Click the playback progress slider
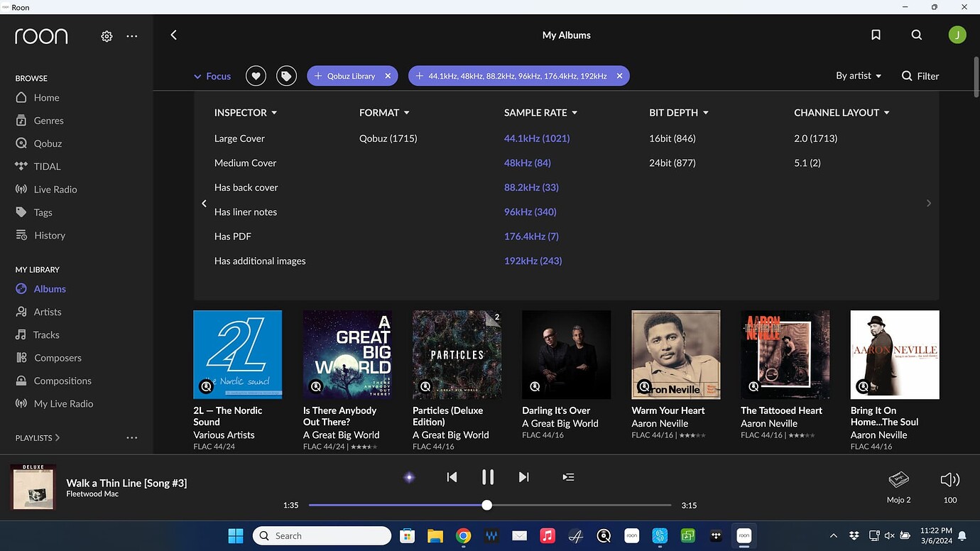The image size is (980, 551). click(x=486, y=505)
